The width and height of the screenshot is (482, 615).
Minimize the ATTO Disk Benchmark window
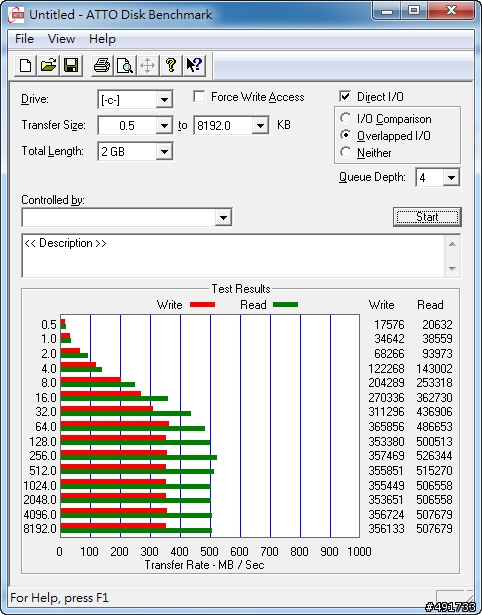(387, 11)
